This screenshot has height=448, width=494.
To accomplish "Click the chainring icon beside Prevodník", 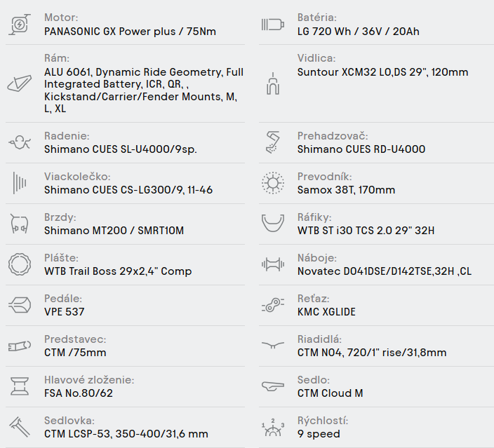I will pyautogui.click(x=272, y=183).
